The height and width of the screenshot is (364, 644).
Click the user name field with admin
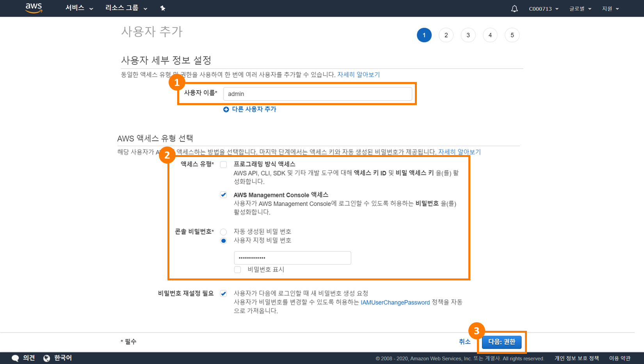[317, 94]
